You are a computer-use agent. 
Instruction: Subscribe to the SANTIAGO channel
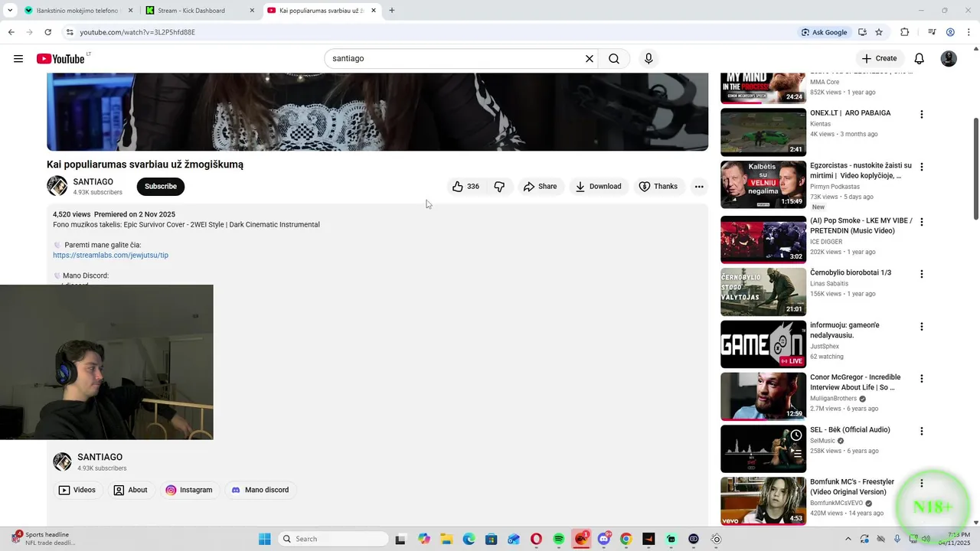(x=161, y=187)
